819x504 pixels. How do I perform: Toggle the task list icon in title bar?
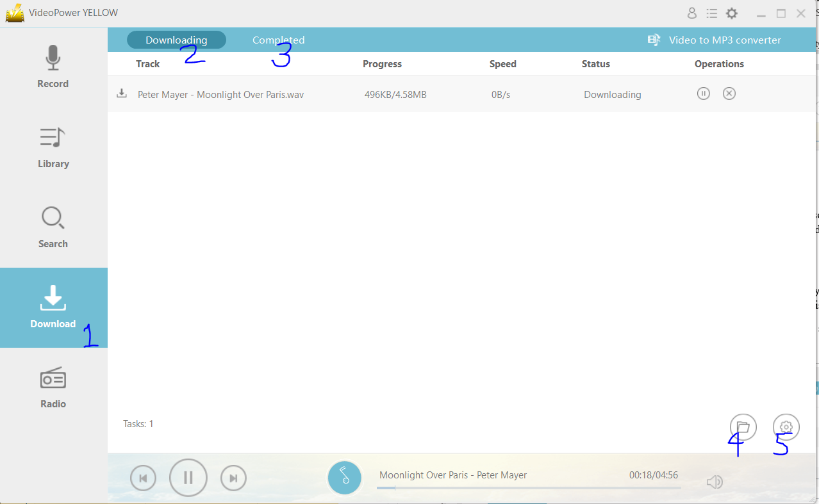(x=711, y=12)
